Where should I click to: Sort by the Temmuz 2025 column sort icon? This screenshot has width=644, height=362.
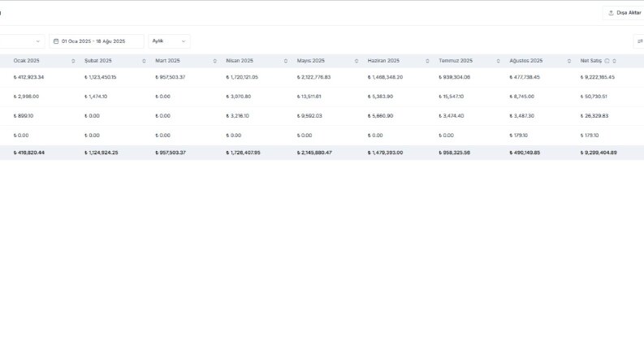pyautogui.click(x=498, y=61)
